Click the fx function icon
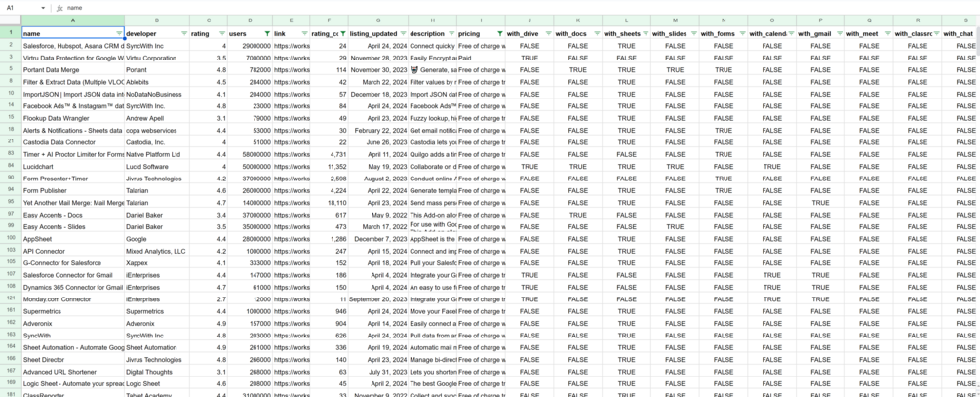 coord(59,8)
